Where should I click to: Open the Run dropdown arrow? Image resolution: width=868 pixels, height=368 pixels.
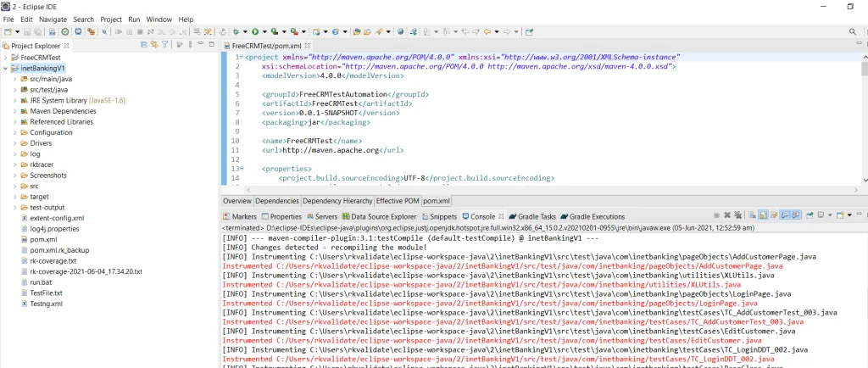[264, 31]
